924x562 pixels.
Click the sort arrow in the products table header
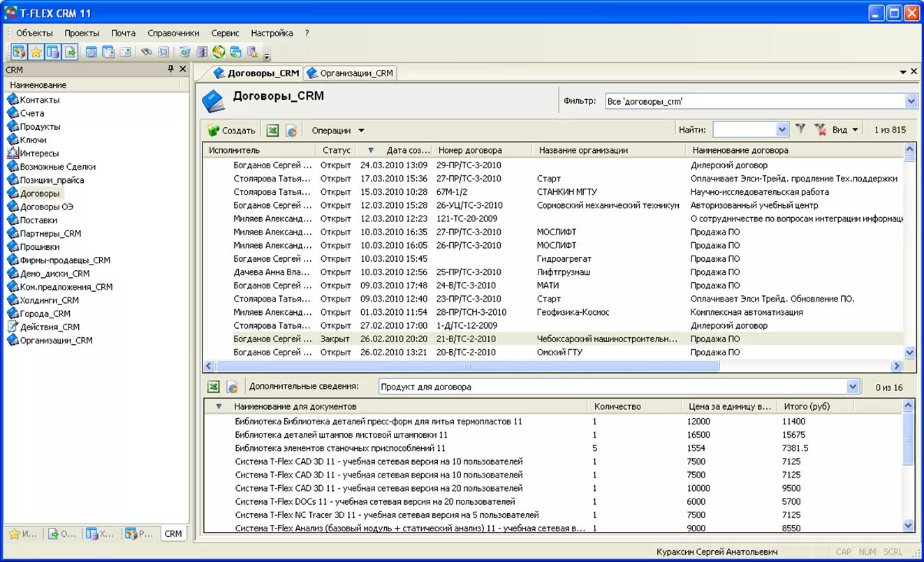219,406
